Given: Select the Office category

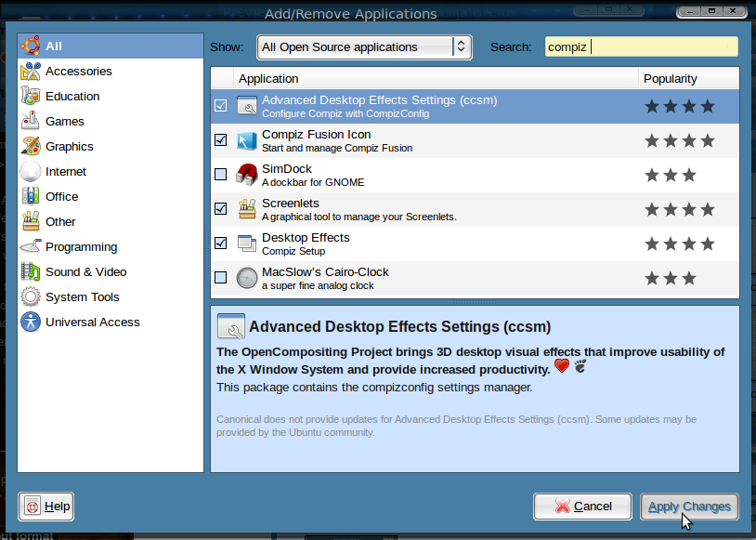Looking at the screenshot, I should tap(111, 196).
